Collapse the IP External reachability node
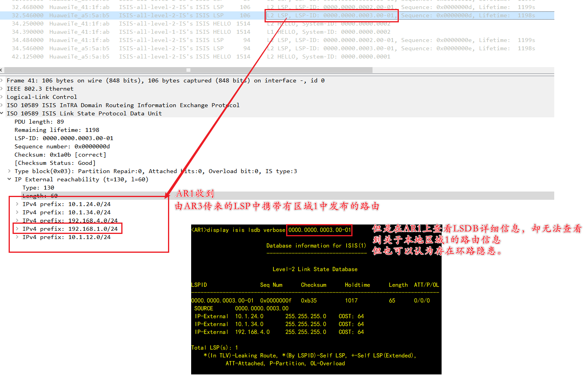The width and height of the screenshot is (588, 376). [x=9, y=179]
